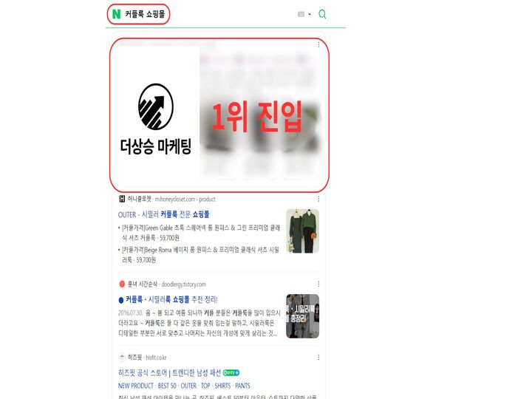Click the couple outfit thumbnail for 허니클로젯
The width and height of the screenshot is (532, 399).
coord(303,231)
